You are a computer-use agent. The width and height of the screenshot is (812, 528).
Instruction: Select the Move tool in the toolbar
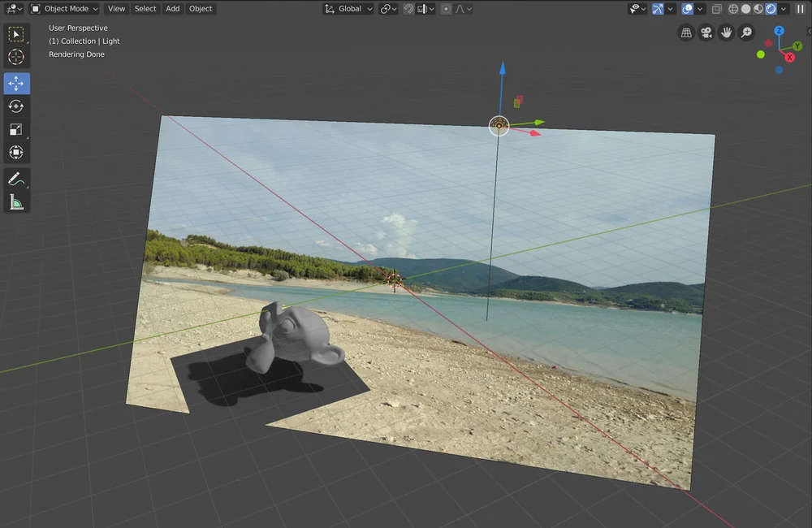pos(16,83)
